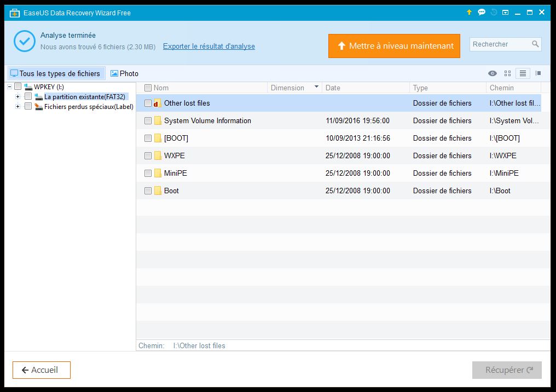The width and height of the screenshot is (556, 392).
Task: Select the Tous les types de fichiers tab
Action: point(57,73)
